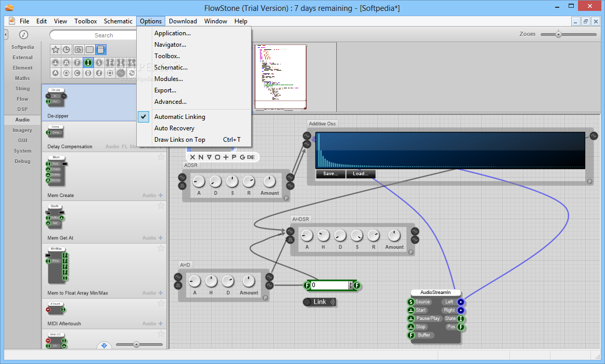Click the Zoom slider handle

558,34
